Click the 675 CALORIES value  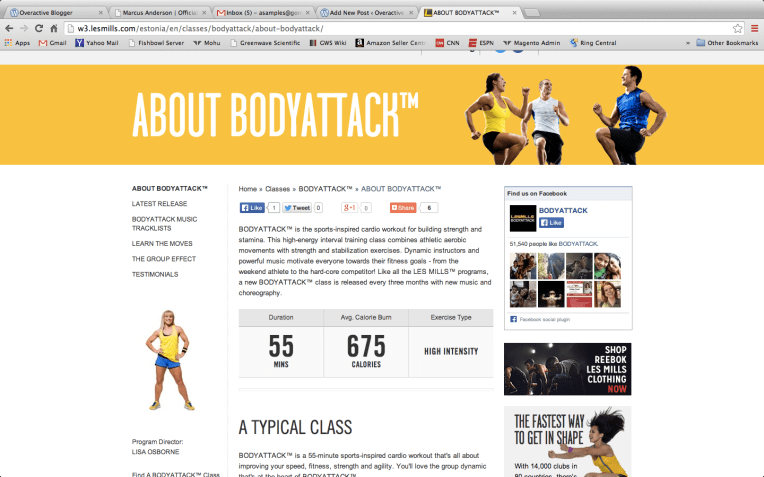[x=366, y=351]
